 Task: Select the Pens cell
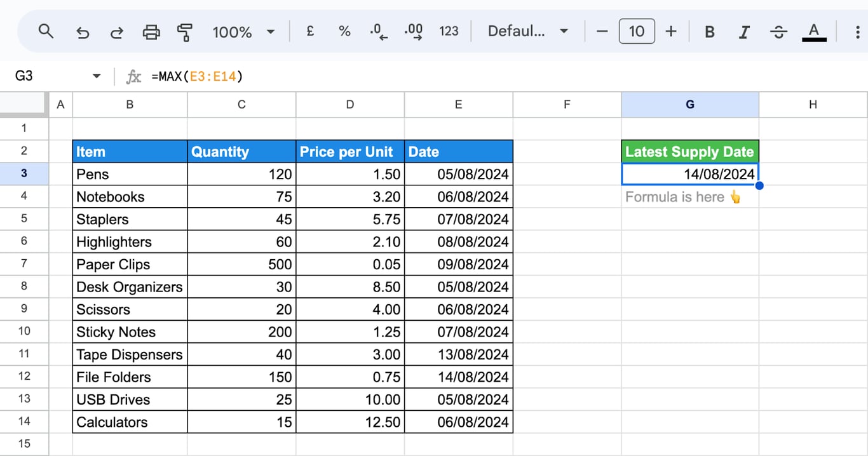tap(130, 174)
